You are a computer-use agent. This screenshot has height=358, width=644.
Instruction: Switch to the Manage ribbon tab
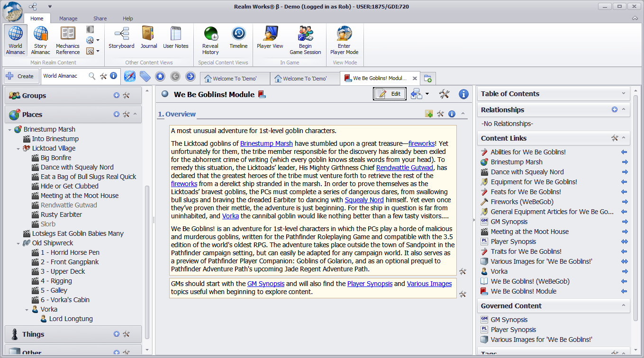pyautogui.click(x=68, y=18)
